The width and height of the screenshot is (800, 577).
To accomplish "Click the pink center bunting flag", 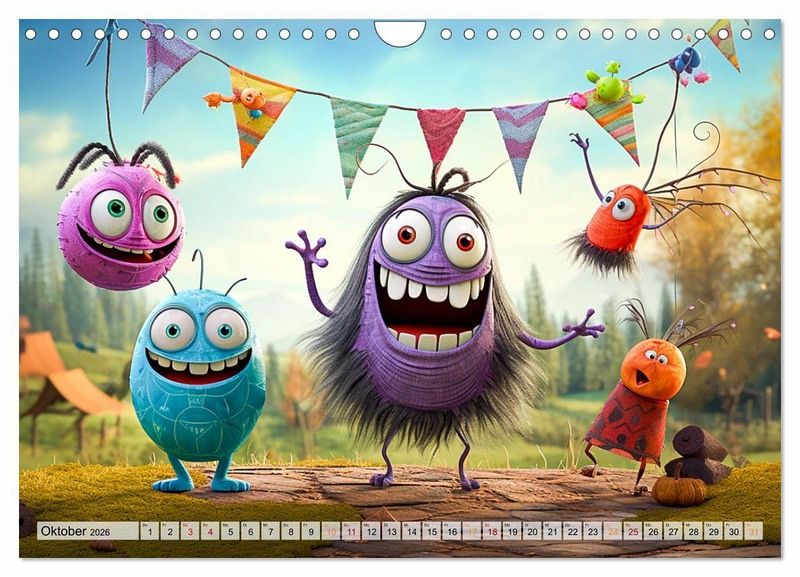I will pyautogui.click(x=440, y=130).
